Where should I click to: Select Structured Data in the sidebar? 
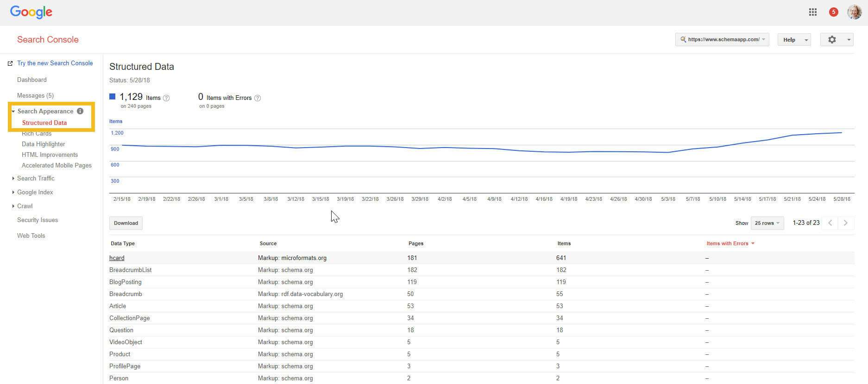pyautogui.click(x=44, y=123)
